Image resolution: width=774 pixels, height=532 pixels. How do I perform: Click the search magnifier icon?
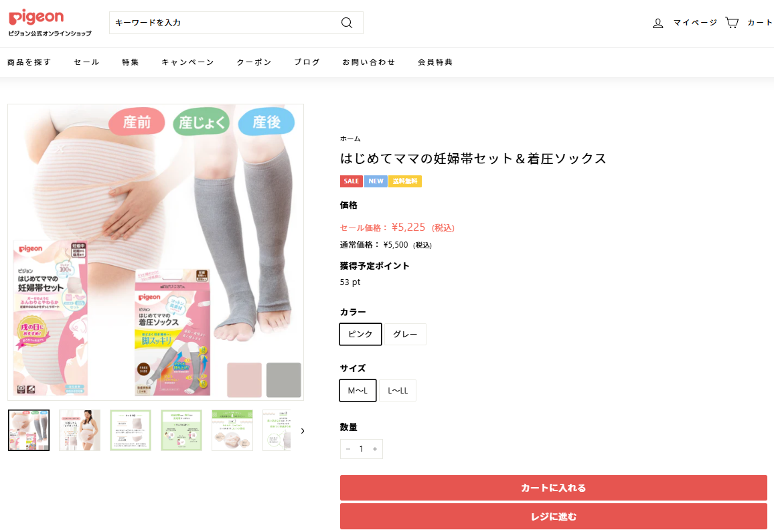tap(347, 23)
